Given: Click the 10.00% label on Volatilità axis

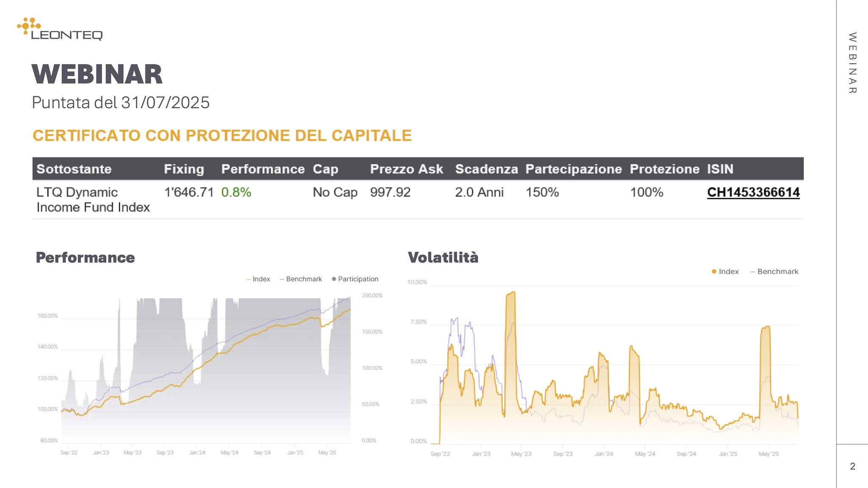Looking at the screenshot, I should click(417, 282).
